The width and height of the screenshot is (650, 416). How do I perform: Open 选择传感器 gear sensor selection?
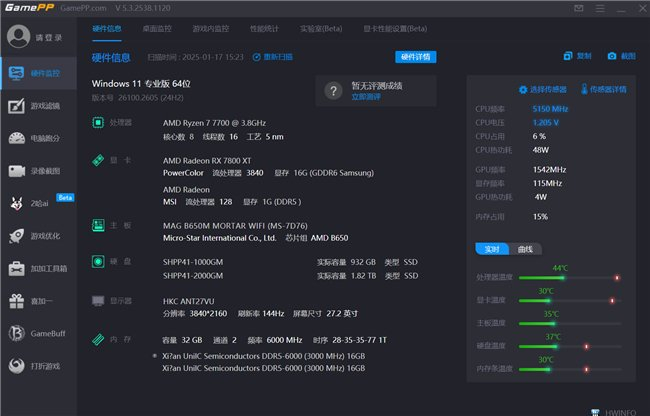[x=543, y=89]
